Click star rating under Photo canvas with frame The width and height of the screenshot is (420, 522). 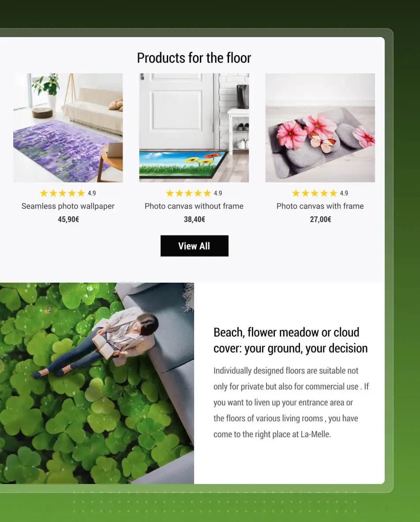point(314,193)
